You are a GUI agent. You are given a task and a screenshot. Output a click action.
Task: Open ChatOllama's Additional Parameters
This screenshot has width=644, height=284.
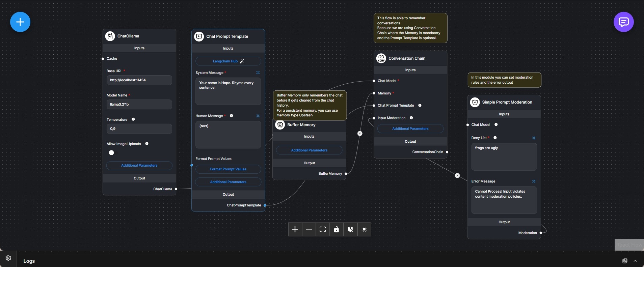coord(139,166)
